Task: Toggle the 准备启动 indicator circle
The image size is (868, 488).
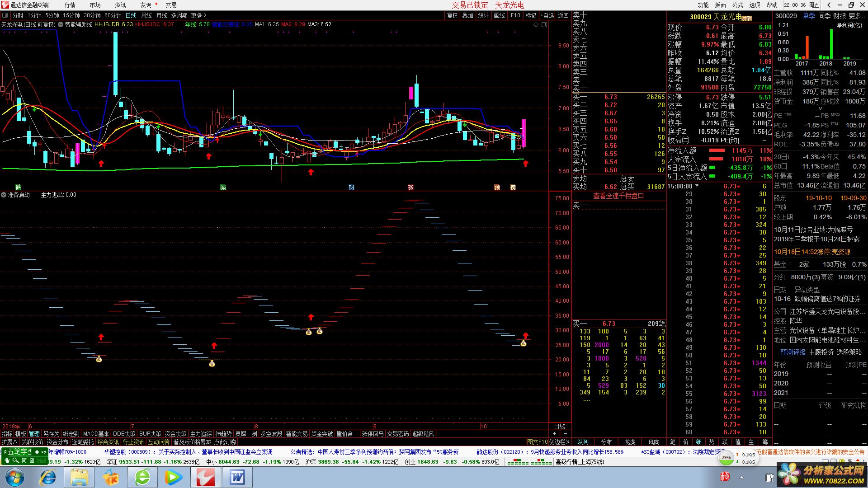Action: pos(4,195)
